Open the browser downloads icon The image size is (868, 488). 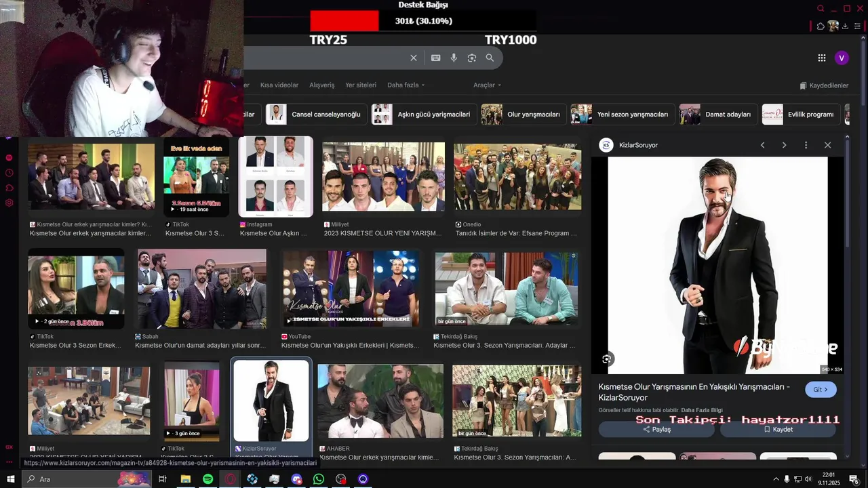(x=845, y=26)
